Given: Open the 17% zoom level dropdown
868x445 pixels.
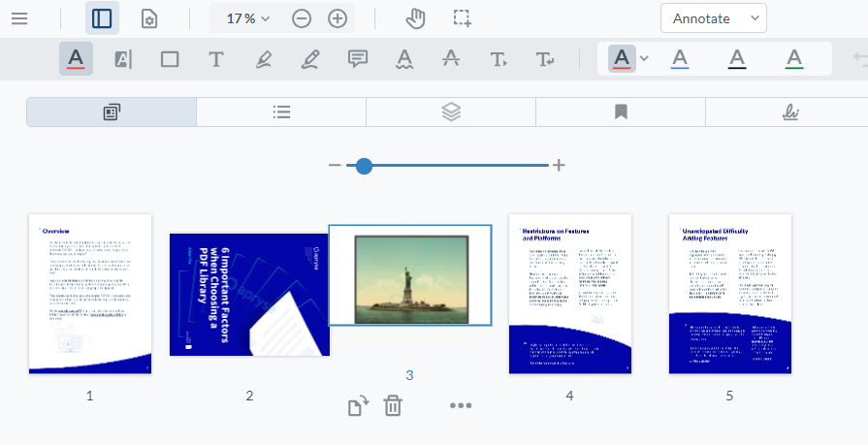Looking at the screenshot, I should click(x=248, y=18).
